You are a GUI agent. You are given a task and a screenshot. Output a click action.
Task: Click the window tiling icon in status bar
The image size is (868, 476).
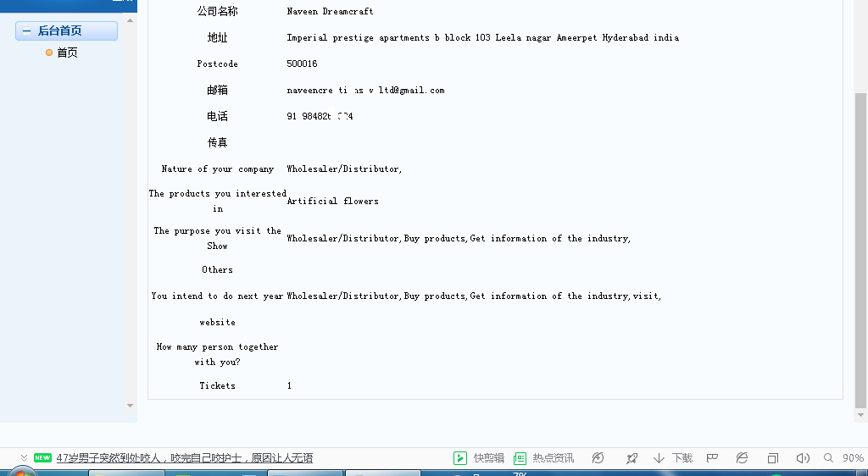(773, 457)
